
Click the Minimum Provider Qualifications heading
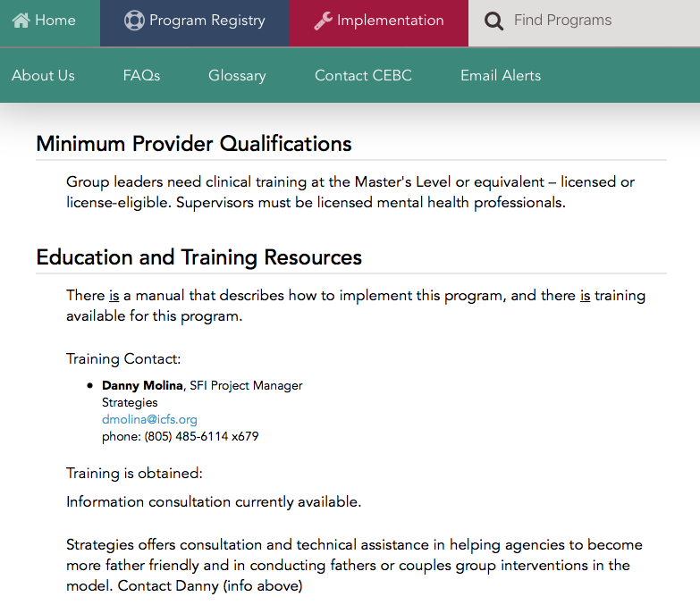194,144
